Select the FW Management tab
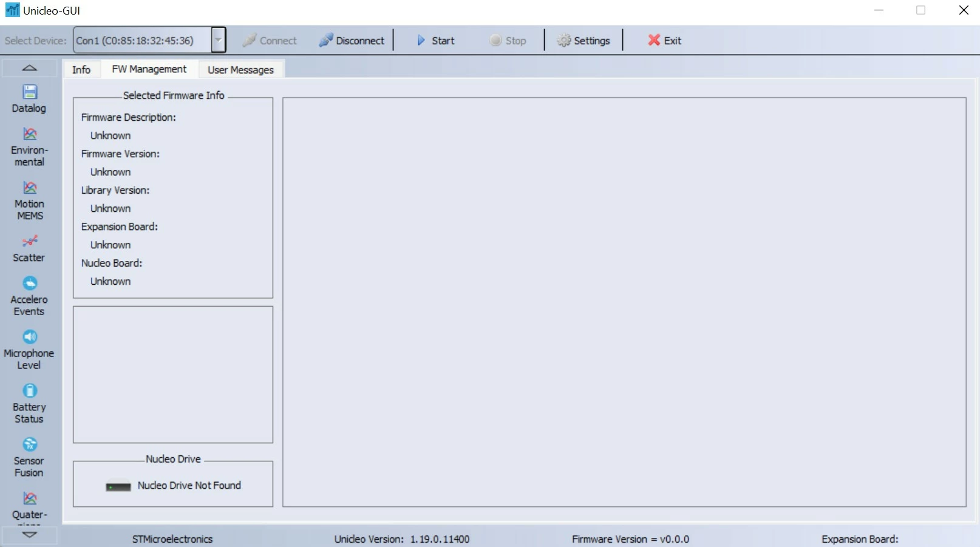Screen dimensions: 980x547 click(149, 69)
